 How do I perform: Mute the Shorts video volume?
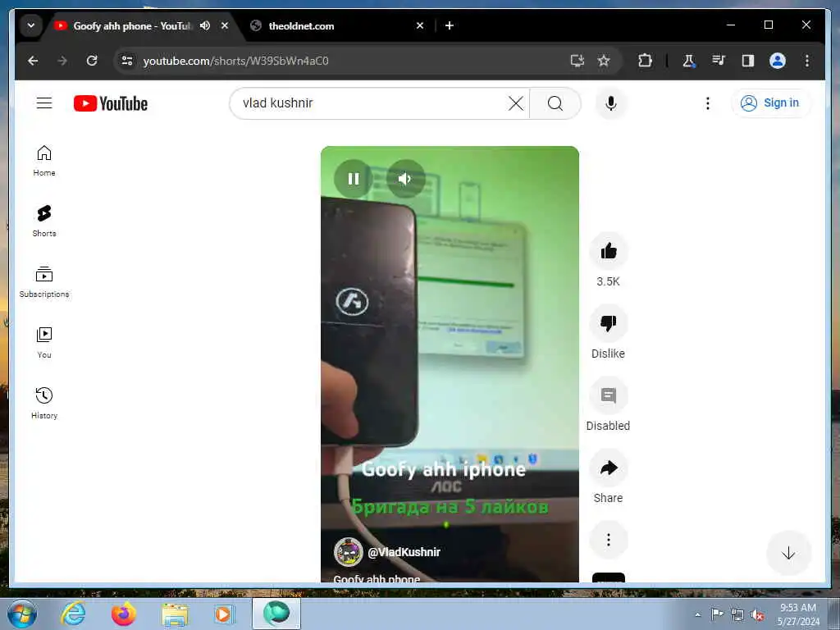(405, 178)
